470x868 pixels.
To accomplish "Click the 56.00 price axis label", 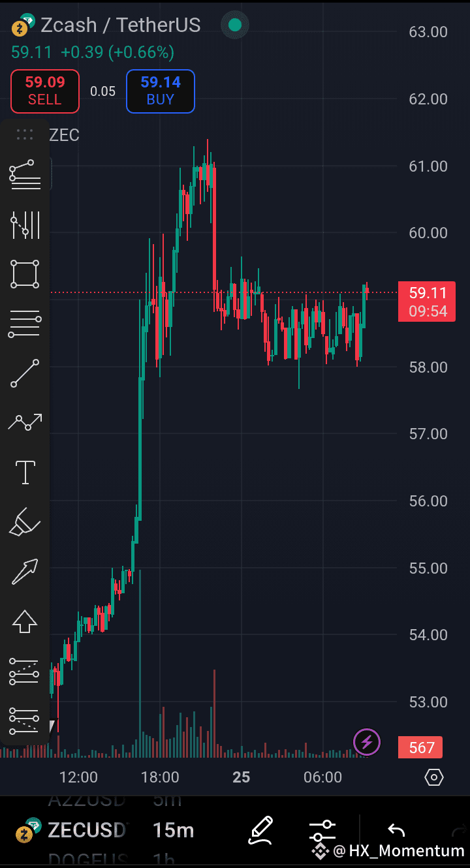I will point(428,501).
